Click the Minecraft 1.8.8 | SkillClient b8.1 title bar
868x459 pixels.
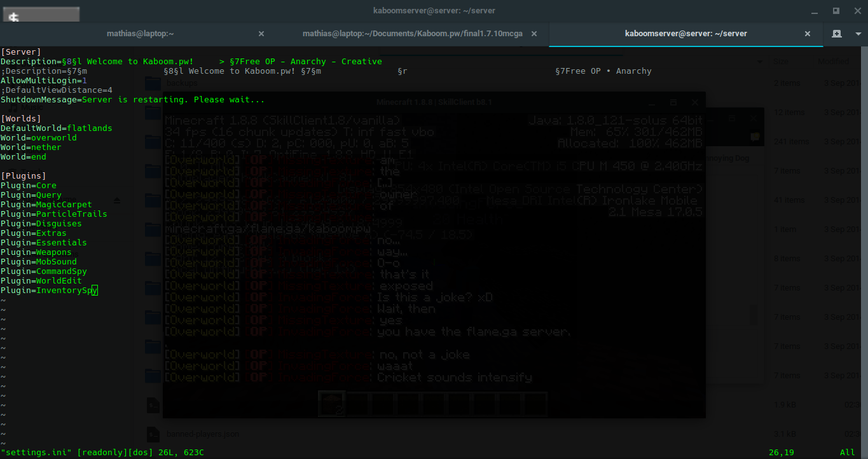pos(434,102)
